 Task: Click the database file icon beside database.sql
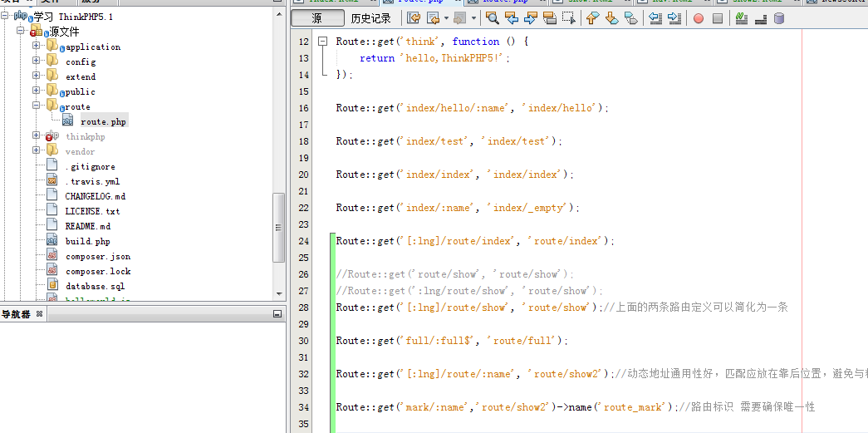point(52,284)
